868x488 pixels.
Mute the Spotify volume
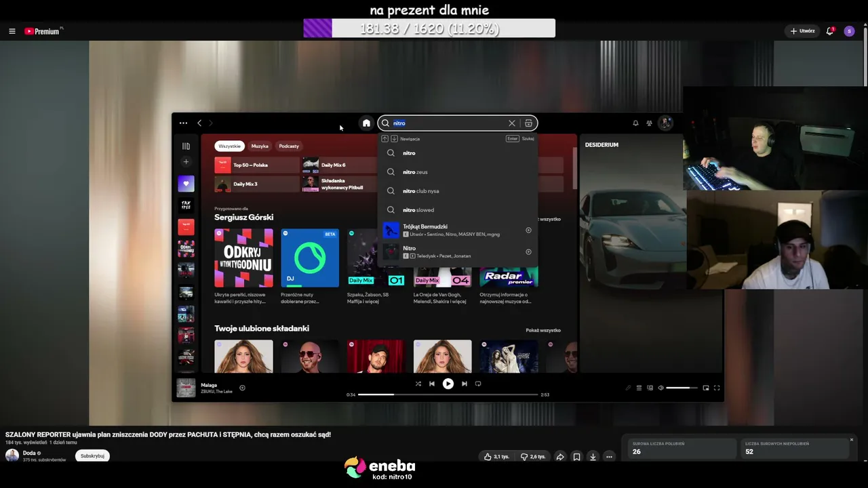pos(661,388)
